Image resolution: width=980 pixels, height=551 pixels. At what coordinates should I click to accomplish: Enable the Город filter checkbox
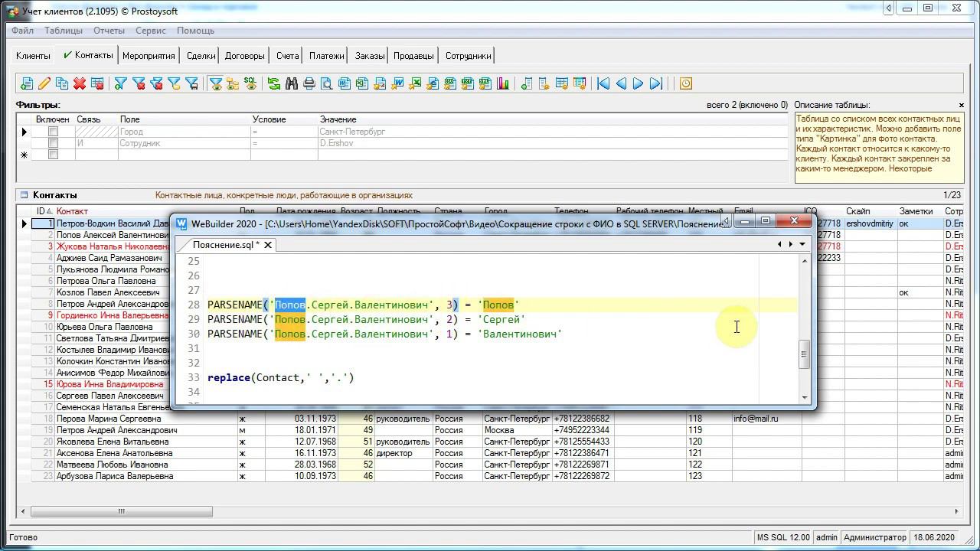(53, 132)
